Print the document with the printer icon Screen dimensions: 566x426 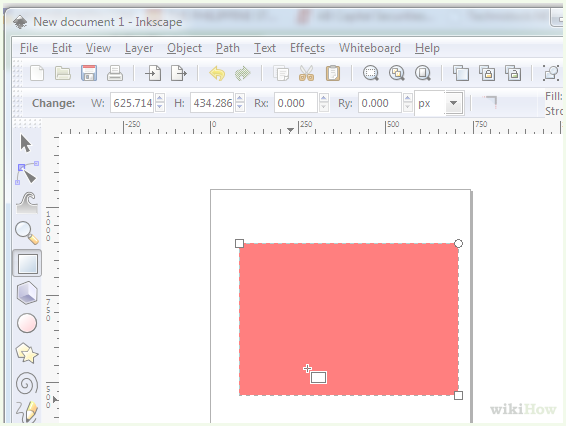click(115, 73)
